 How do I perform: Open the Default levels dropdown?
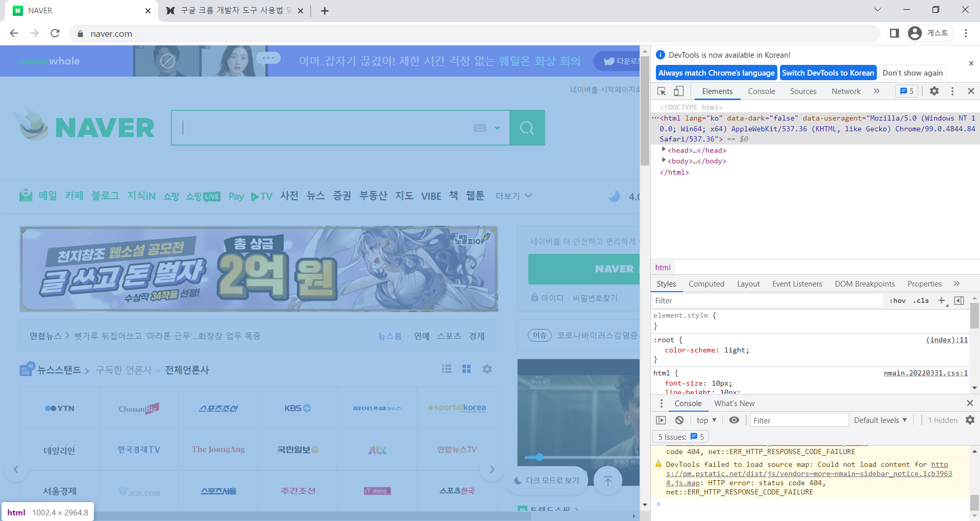click(x=880, y=420)
